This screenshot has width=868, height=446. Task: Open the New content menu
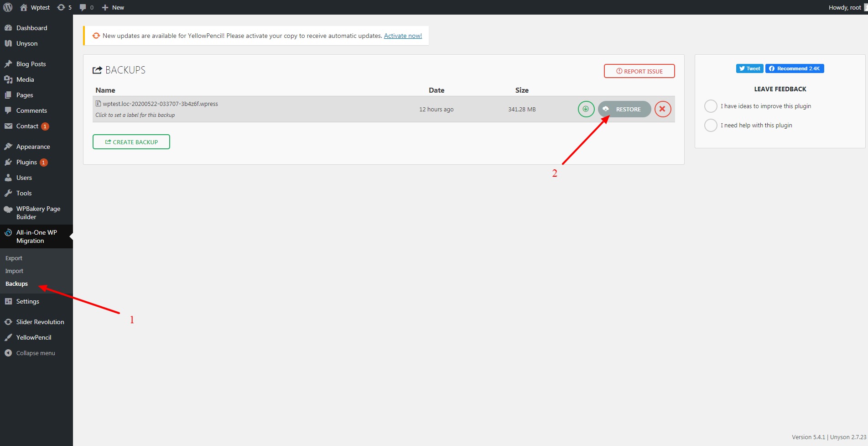tap(113, 7)
